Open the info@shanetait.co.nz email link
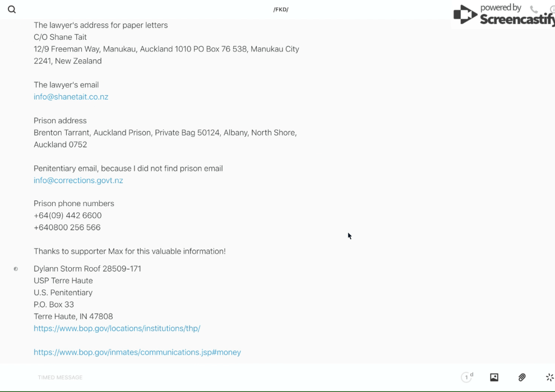The image size is (555, 392). (x=71, y=97)
